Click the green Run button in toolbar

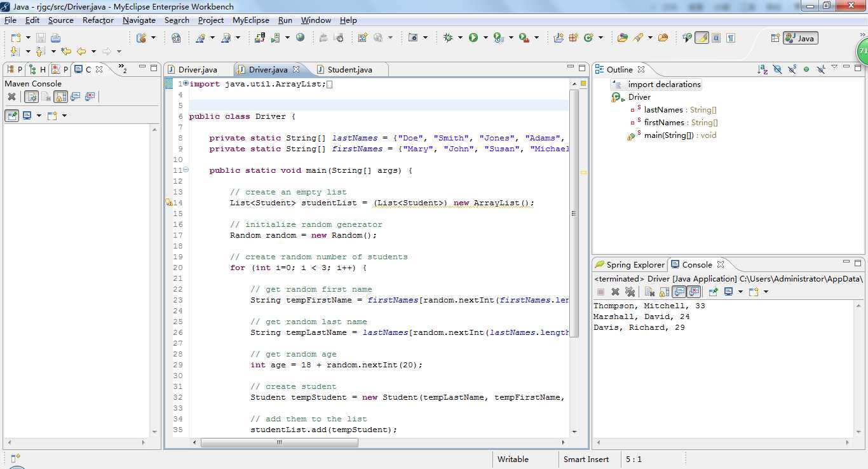[473, 38]
